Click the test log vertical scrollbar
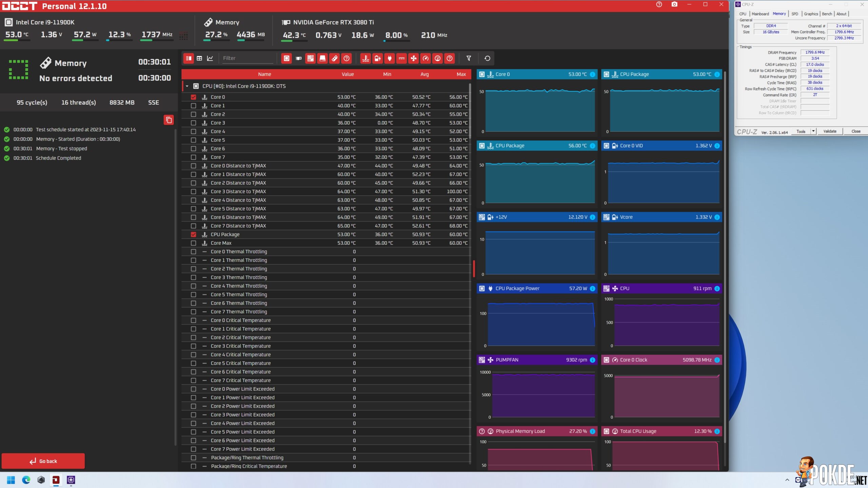 [x=175, y=287]
